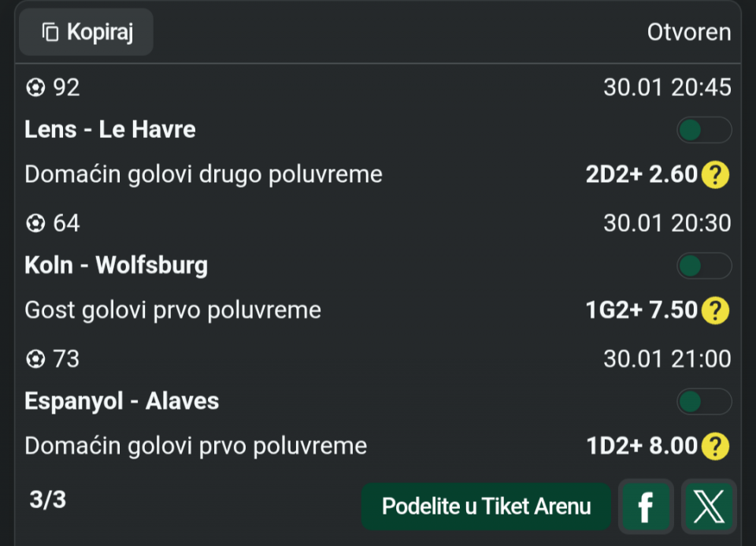Share ticket on X (Twitter)
The height and width of the screenshot is (546, 756).
(709, 506)
